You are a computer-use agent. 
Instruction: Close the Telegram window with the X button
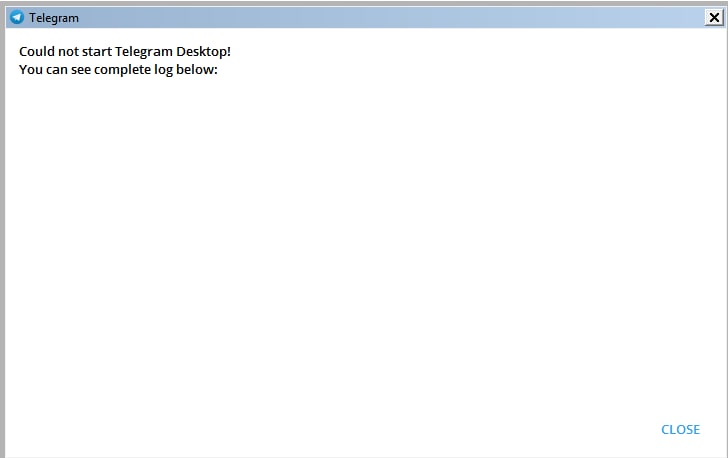(x=714, y=18)
